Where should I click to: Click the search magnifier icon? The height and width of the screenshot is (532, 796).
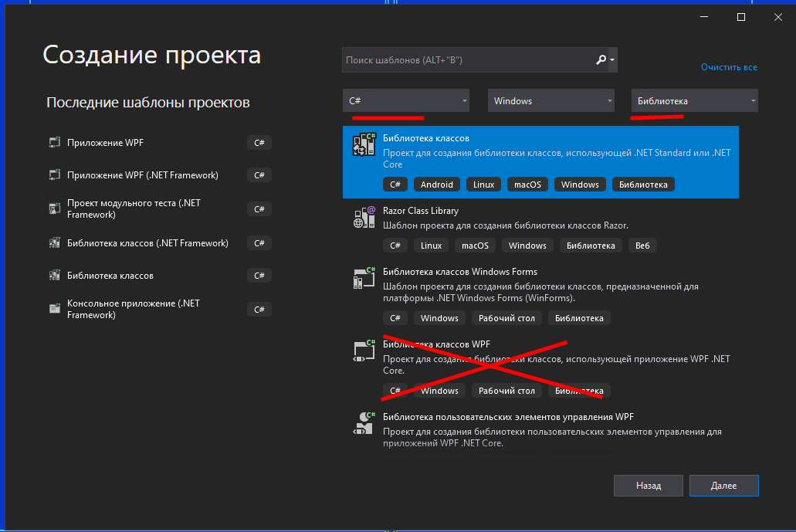(x=601, y=59)
